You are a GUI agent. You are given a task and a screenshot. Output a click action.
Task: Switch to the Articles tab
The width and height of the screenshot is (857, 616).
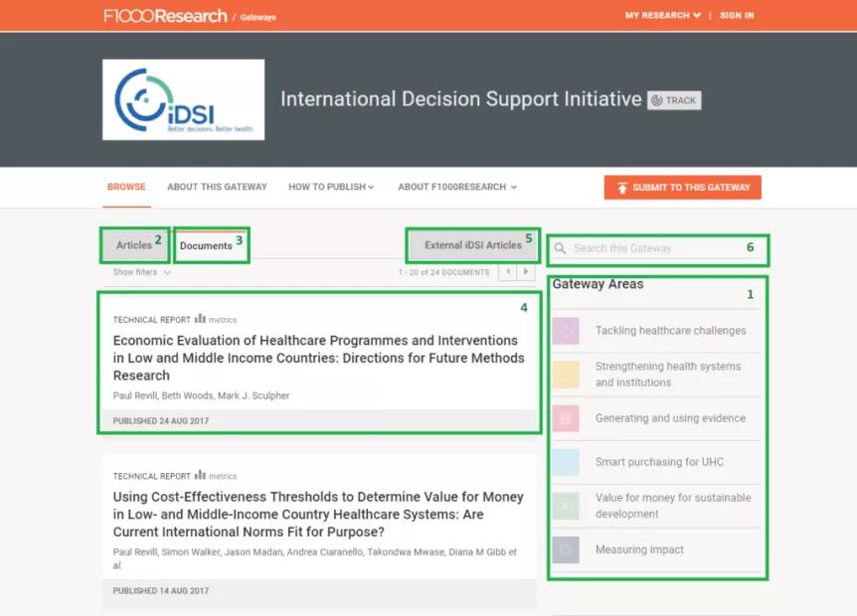click(x=134, y=245)
